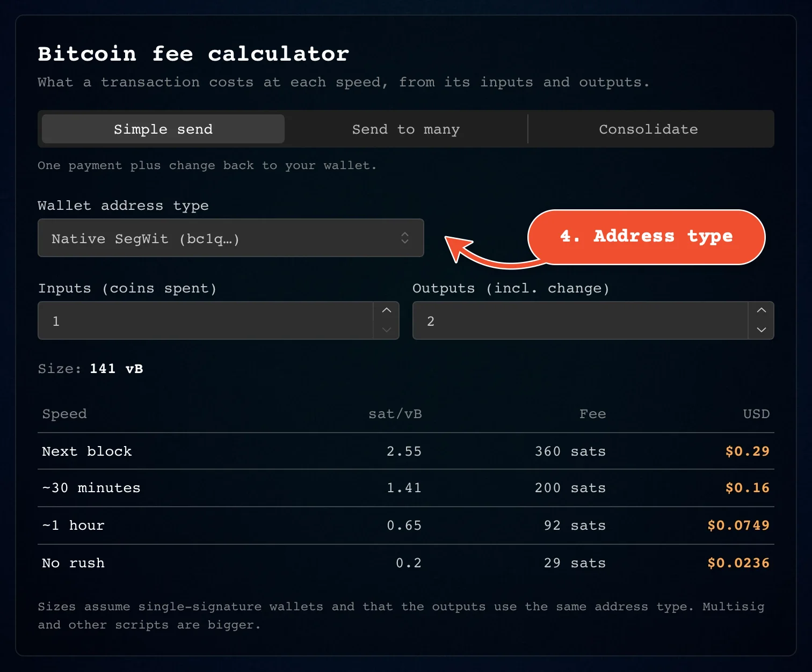This screenshot has height=672, width=812.
Task: Click the '~30 minutes' speed label
Action: click(x=91, y=488)
